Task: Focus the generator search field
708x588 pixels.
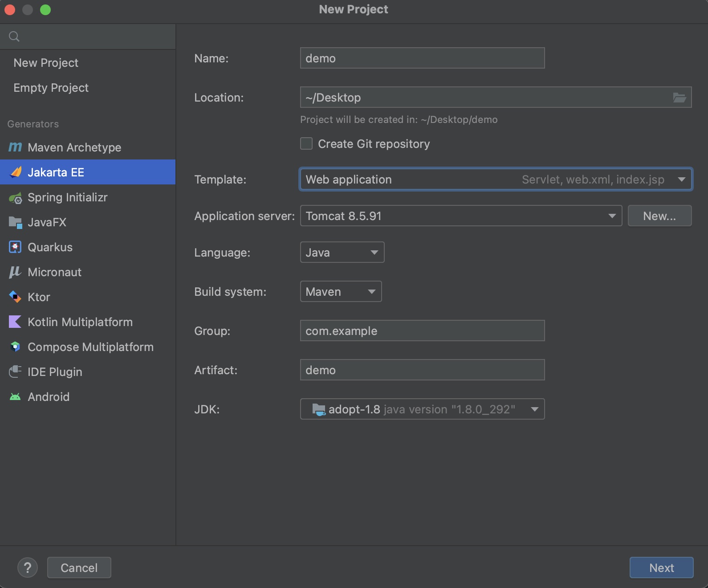Action: 88,37
